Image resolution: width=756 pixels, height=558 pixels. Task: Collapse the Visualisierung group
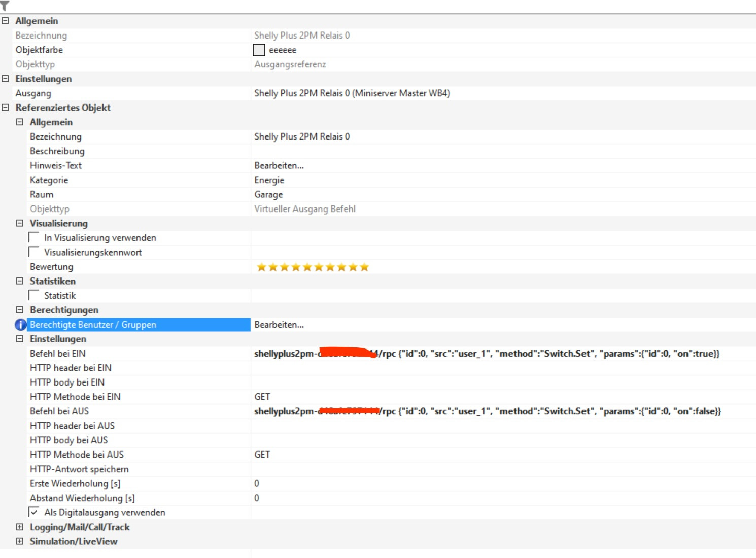[20, 223]
